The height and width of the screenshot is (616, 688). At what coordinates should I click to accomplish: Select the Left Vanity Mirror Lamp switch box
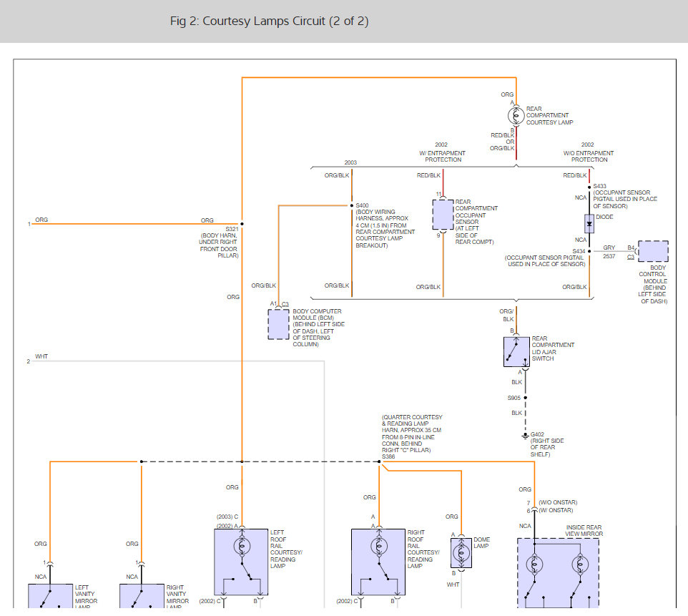51,596
